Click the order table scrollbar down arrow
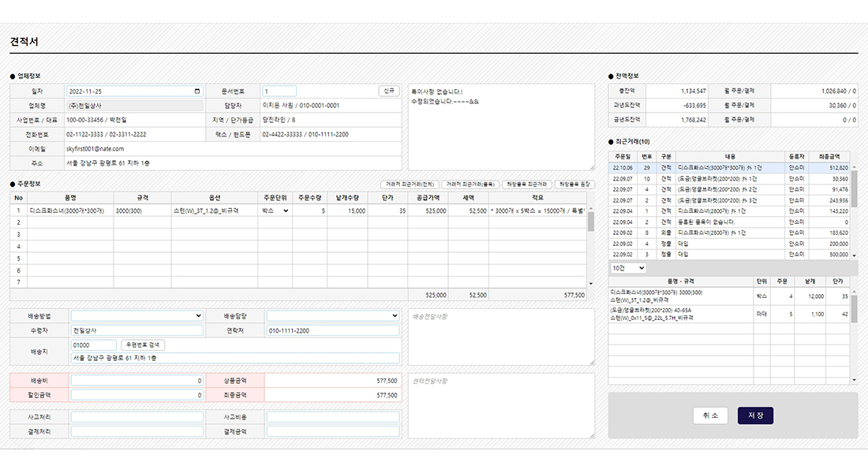The width and height of the screenshot is (868, 473). [591, 283]
